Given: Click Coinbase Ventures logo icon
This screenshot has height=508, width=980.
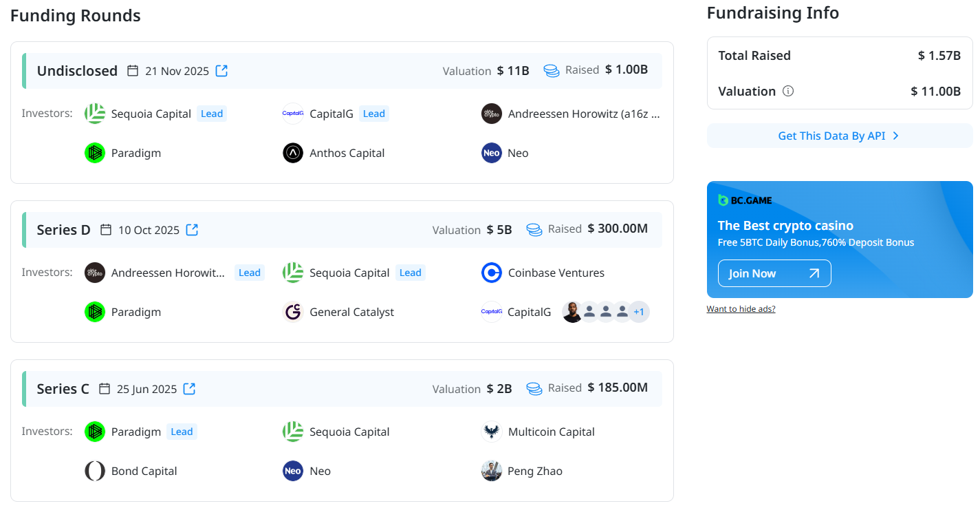Looking at the screenshot, I should coord(491,273).
